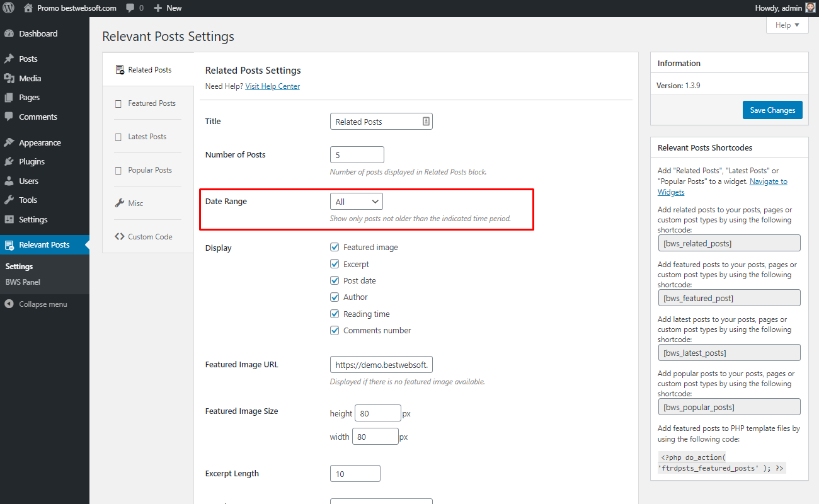Image resolution: width=819 pixels, height=504 pixels.
Task: Click the PHP do_action code snippet
Action: tap(722, 462)
